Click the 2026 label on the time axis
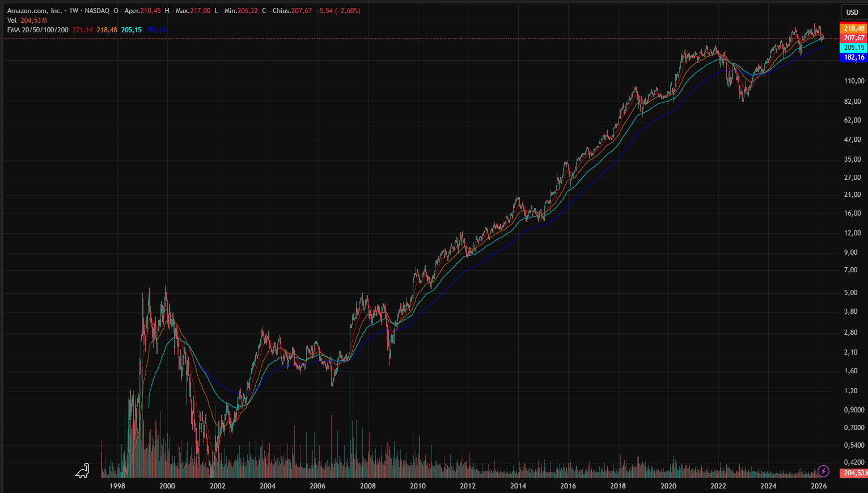This screenshot has width=868, height=493. [819, 486]
